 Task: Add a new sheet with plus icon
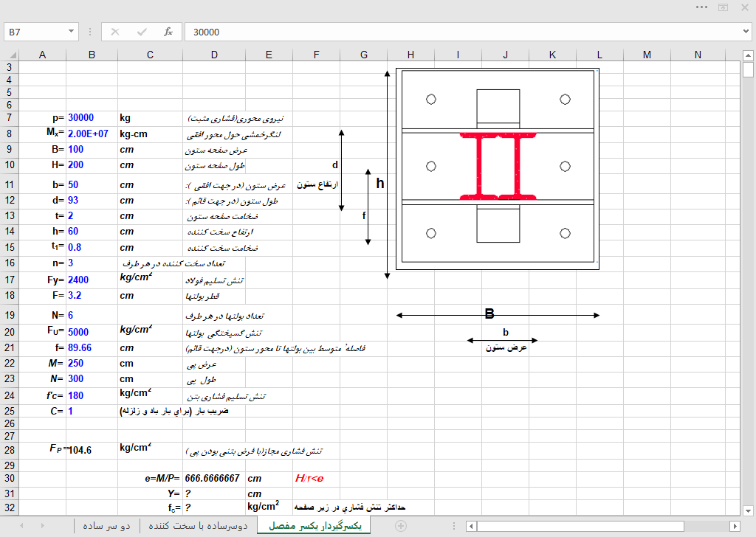[x=401, y=526]
